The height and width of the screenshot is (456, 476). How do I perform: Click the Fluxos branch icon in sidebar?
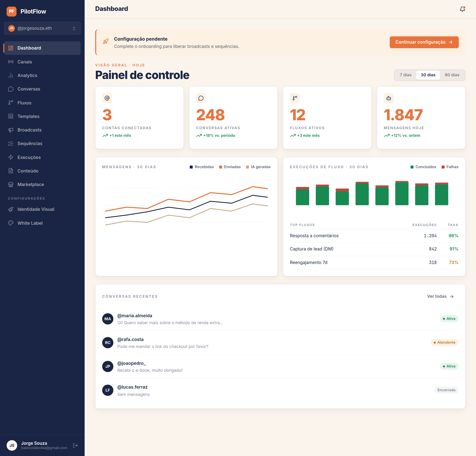(x=11, y=103)
